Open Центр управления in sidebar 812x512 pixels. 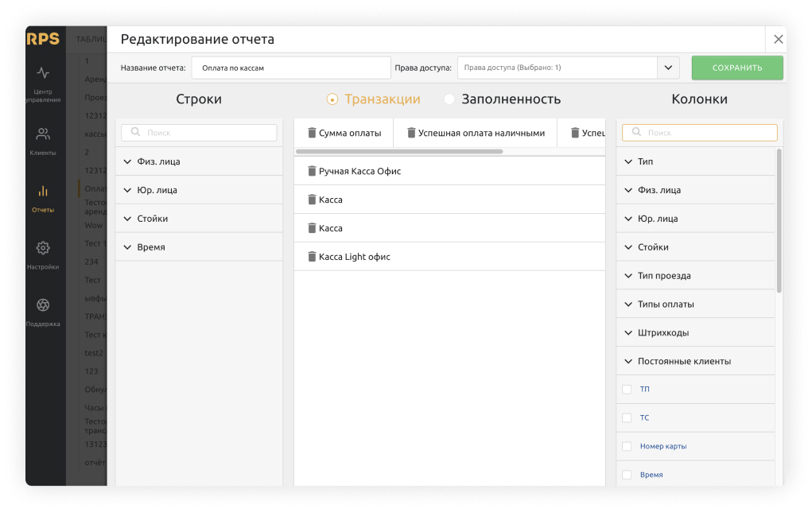pos(43,73)
